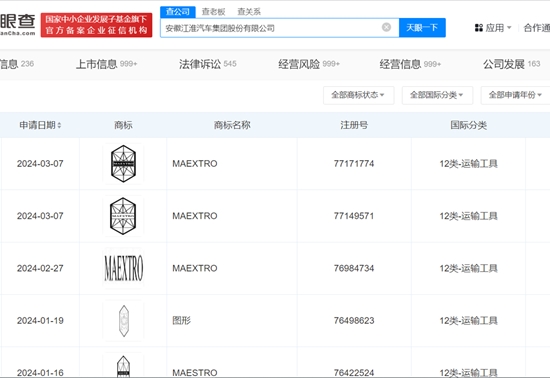This screenshot has width=550, height=378.
Task: Click the 天眼一下 search button
Action: click(x=422, y=28)
